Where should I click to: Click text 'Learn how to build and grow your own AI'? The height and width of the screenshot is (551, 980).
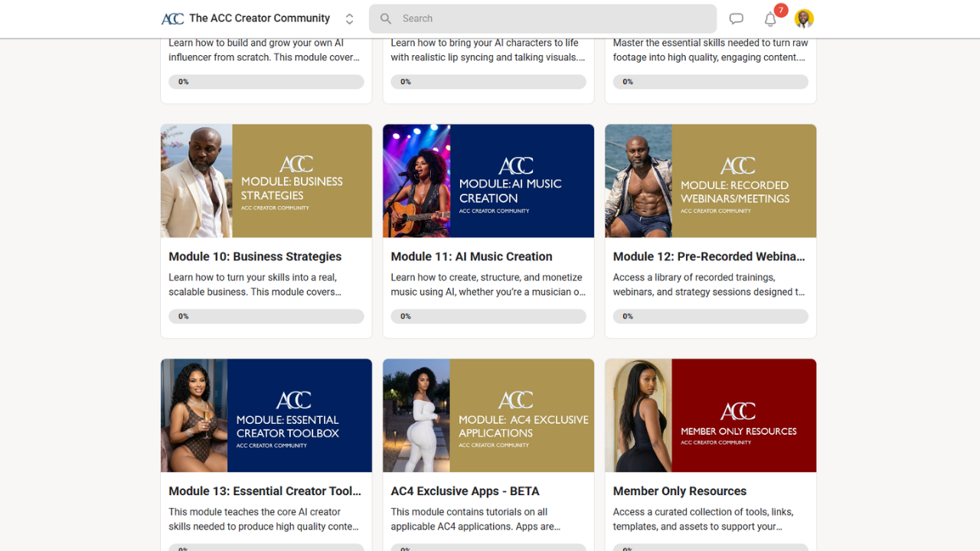(256, 43)
